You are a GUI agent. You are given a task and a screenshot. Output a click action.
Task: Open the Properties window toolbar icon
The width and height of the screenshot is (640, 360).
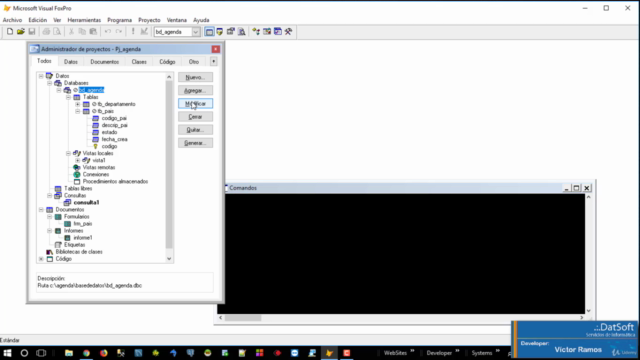[231, 31]
